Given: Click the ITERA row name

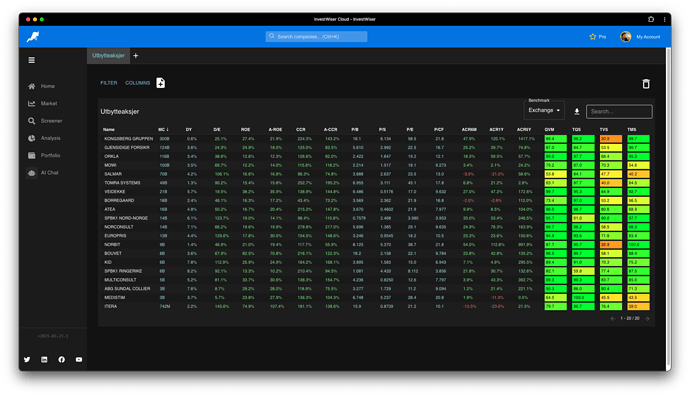Looking at the screenshot, I should 110,306.
